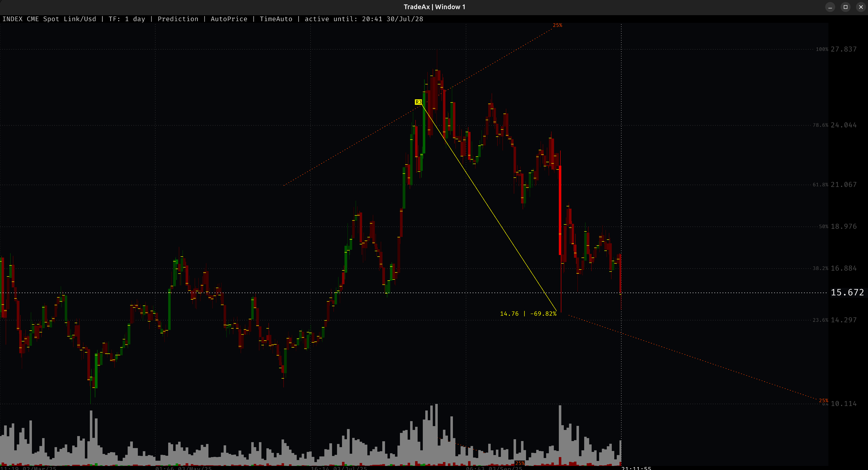This screenshot has width=868, height=470.
Task: Click the top orange 25% trendline label
Action: [x=557, y=25]
